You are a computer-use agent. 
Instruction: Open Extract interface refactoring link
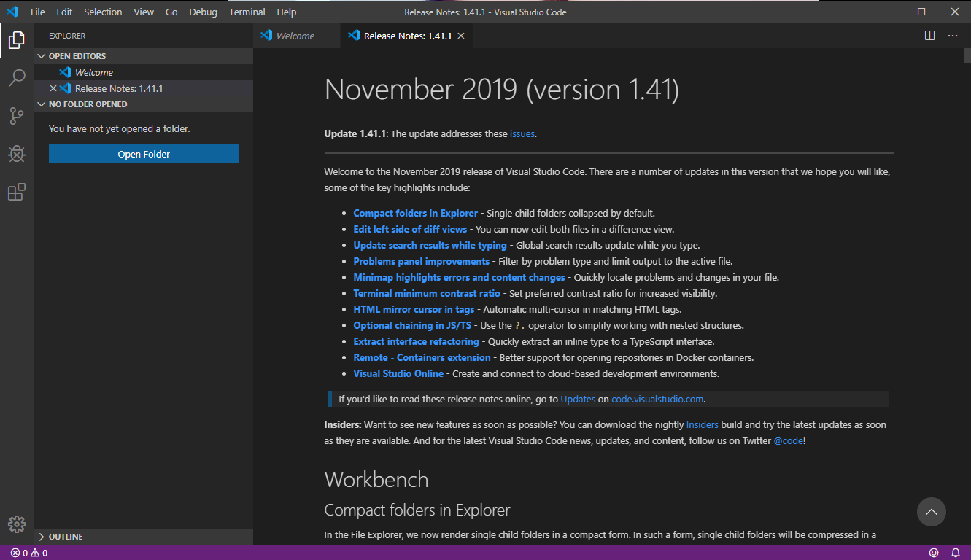[416, 341]
